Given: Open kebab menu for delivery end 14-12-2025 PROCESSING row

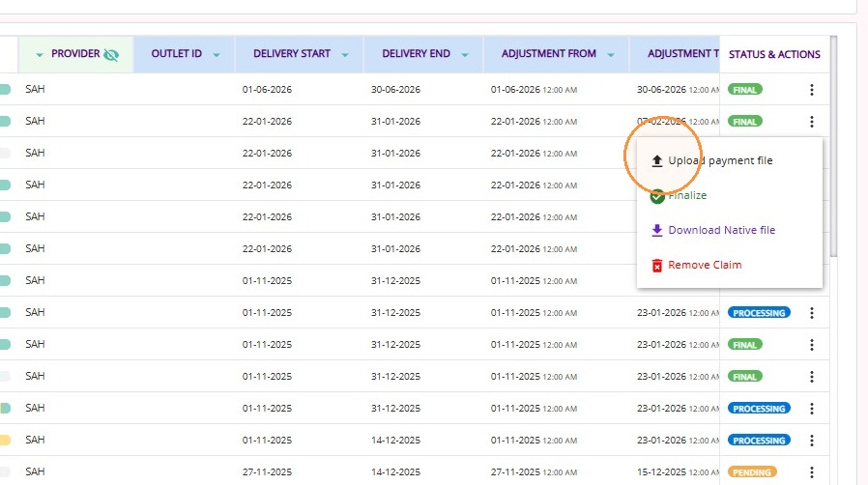Looking at the screenshot, I should tap(812, 441).
